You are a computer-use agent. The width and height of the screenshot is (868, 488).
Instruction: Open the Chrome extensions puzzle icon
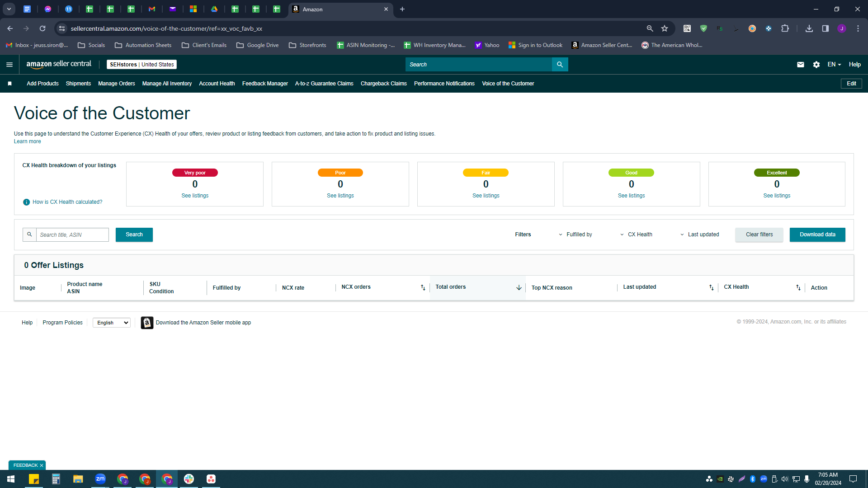click(785, 28)
